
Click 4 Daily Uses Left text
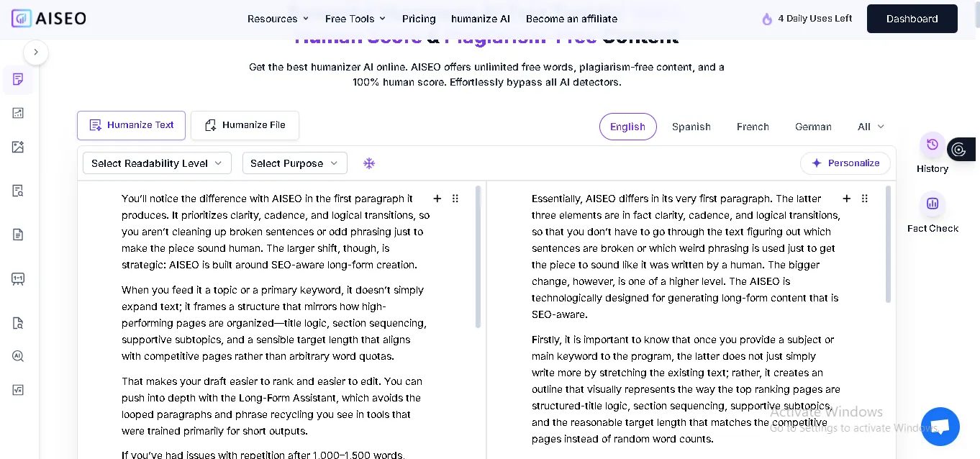click(x=815, y=19)
